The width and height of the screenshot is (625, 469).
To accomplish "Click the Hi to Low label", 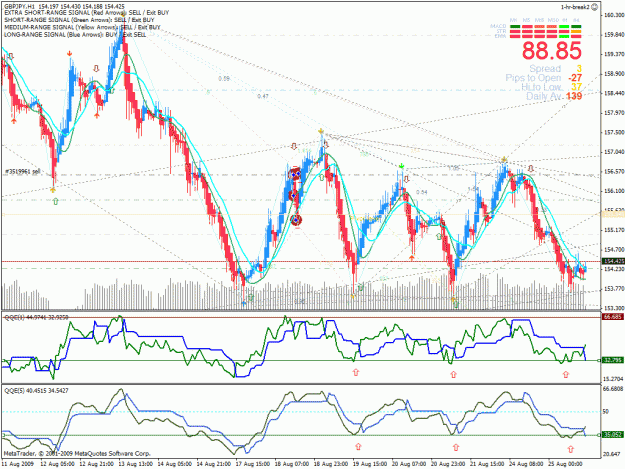I will 541,87.
